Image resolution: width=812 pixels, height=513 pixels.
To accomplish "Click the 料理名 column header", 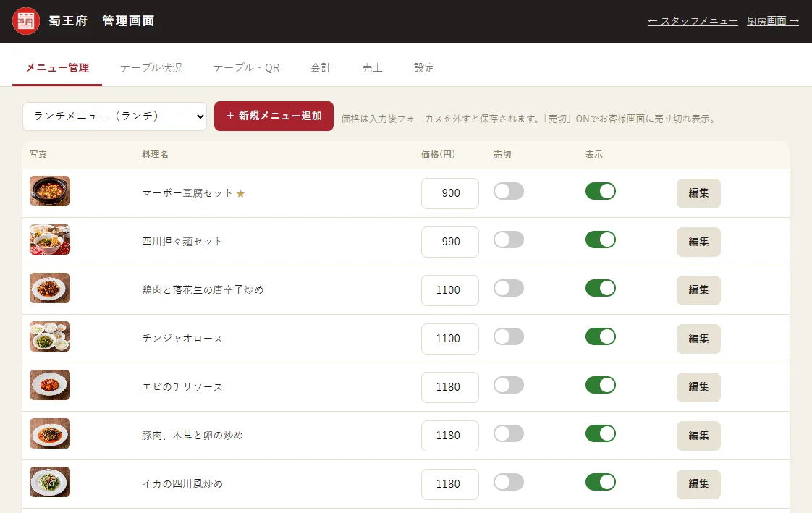I will (155, 155).
